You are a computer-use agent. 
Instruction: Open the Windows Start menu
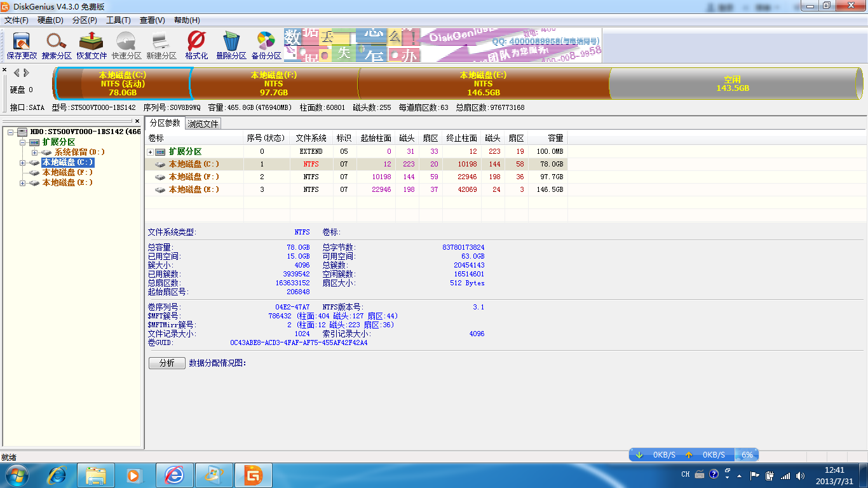tap(17, 475)
